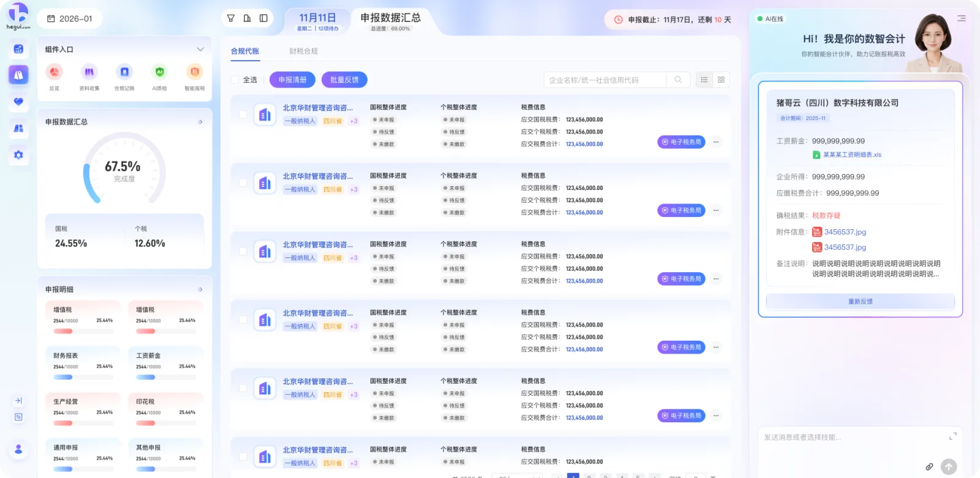
Task: Switch to list view
Action: coord(704,80)
